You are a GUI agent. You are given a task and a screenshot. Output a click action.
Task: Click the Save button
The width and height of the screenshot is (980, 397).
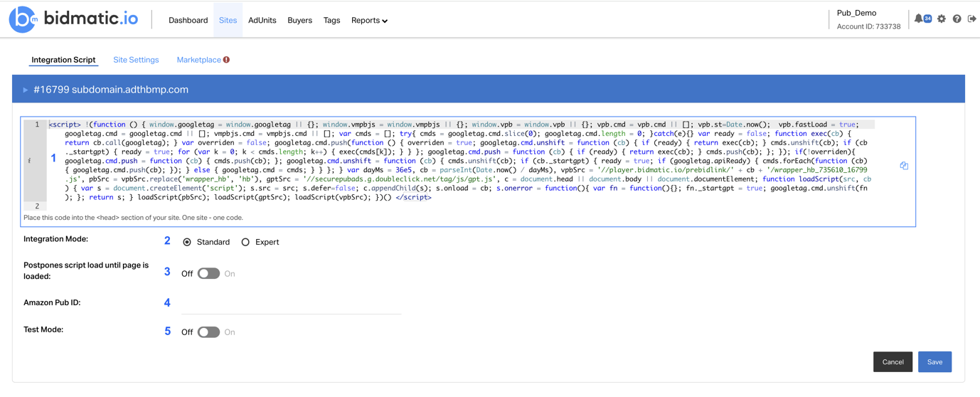(934, 361)
